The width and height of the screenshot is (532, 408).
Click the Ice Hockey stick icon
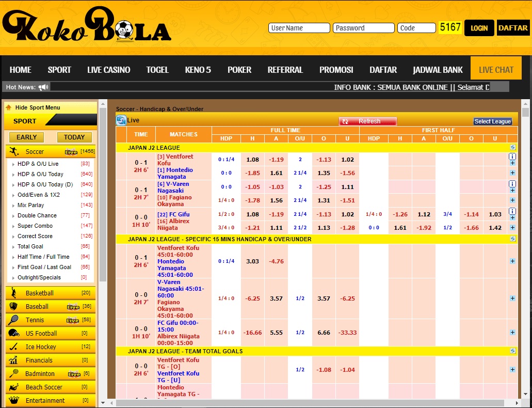[x=13, y=347]
